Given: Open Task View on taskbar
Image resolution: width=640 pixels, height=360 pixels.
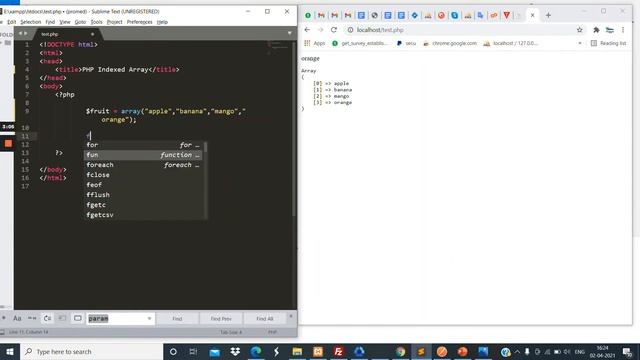Looking at the screenshot, I should (x=193, y=351).
